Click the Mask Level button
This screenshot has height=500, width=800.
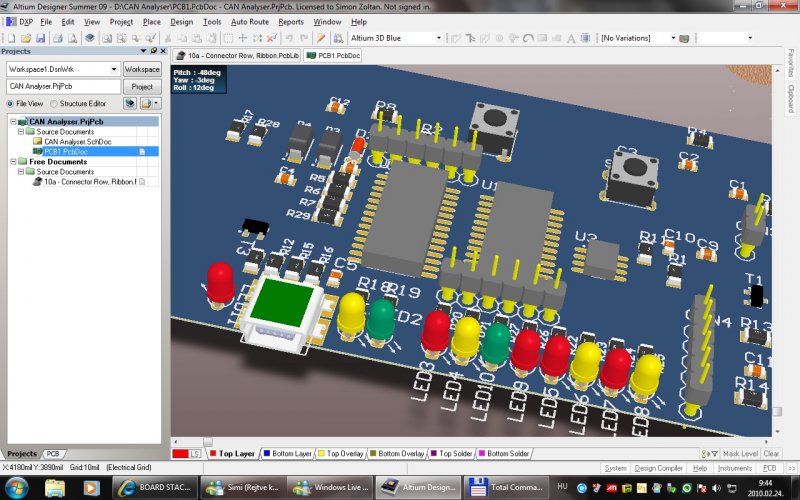coord(740,454)
